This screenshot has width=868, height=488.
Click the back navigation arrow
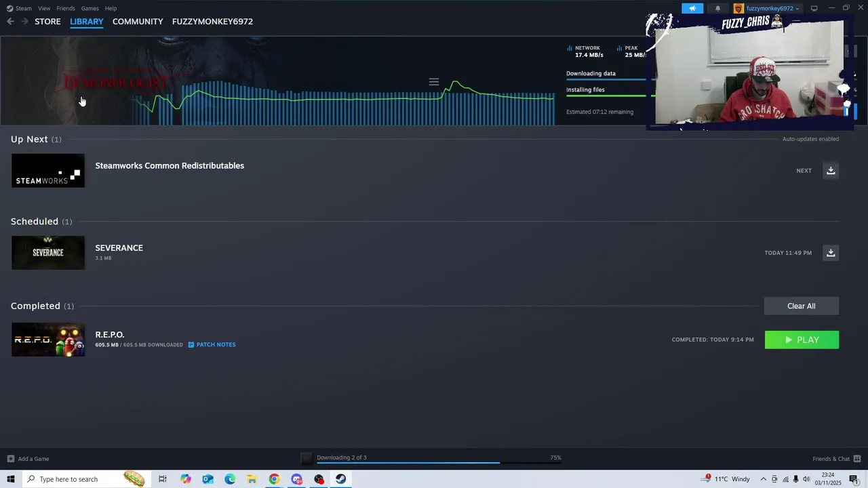(x=10, y=22)
